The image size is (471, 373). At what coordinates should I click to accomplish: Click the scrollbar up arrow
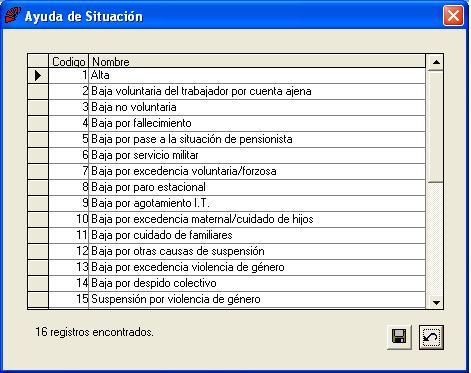tap(435, 62)
